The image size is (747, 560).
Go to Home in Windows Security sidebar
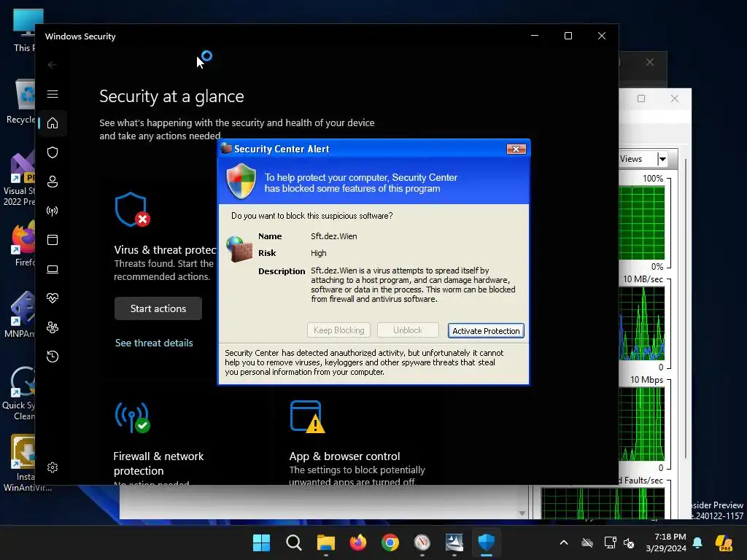click(x=53, y=123)
